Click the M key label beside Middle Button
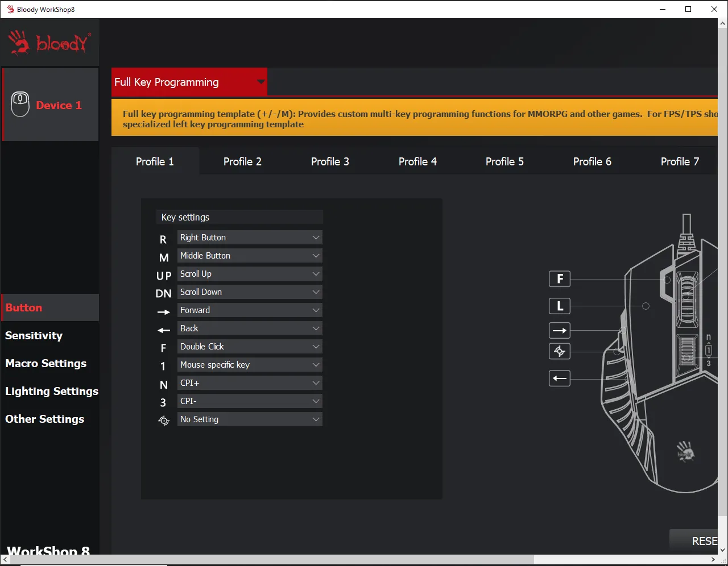Viewport: 728px width, 566px height. click(x=164, y=258)
